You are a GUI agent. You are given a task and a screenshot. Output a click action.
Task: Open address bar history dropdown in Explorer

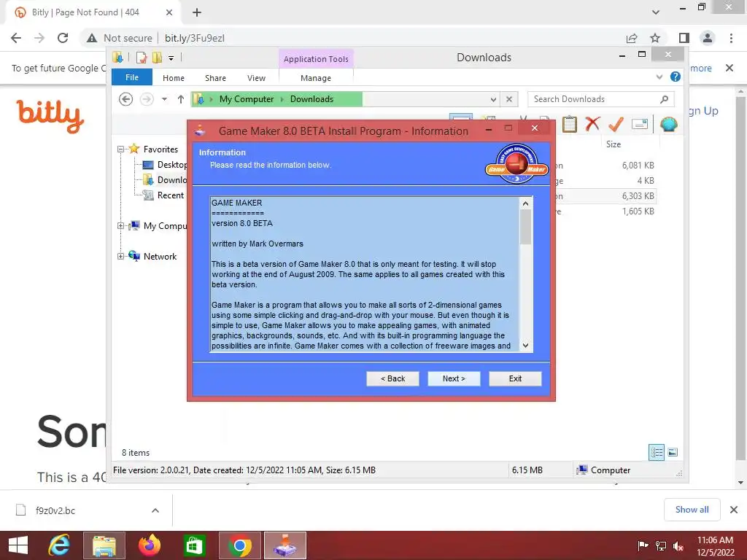tap(493, 99)
